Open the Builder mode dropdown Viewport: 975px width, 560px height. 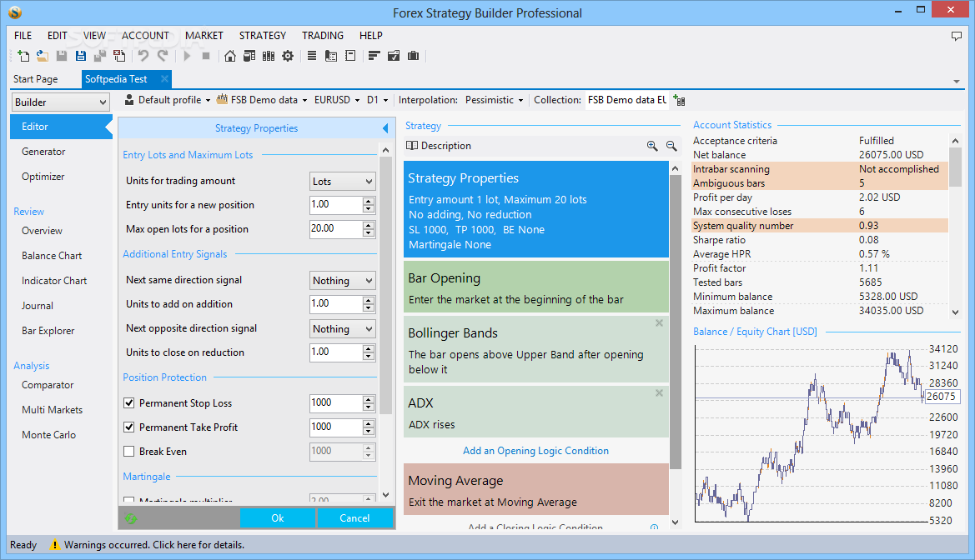60,102
